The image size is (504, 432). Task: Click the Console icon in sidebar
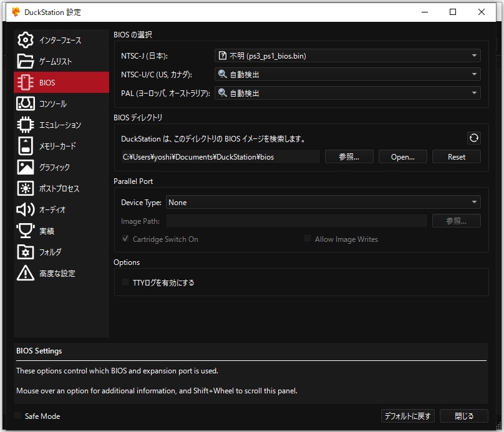(26, 103)
